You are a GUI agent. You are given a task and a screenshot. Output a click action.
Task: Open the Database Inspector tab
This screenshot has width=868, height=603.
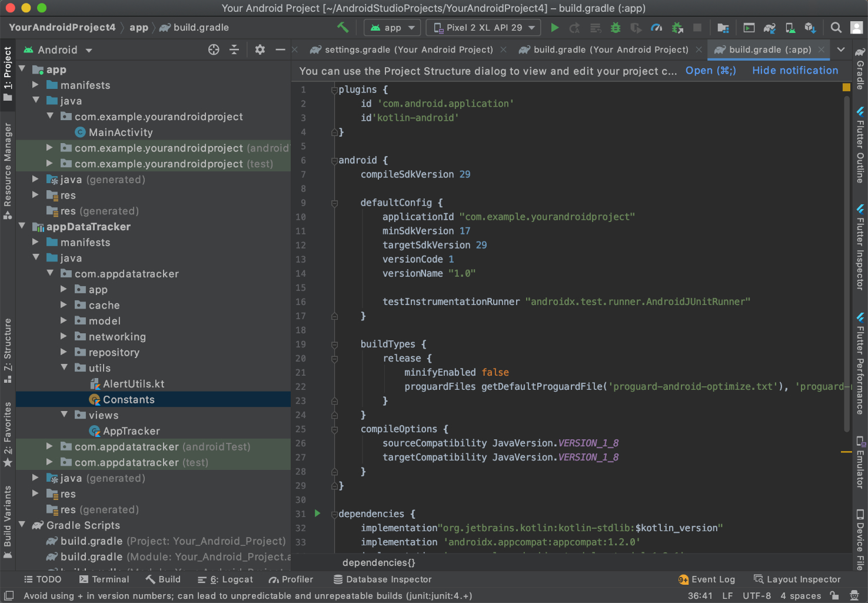(383, 579)
